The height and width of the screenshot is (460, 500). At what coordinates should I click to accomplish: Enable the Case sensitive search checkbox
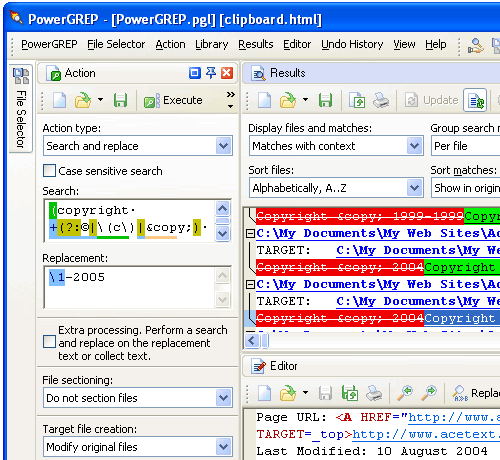pos(49,171)
